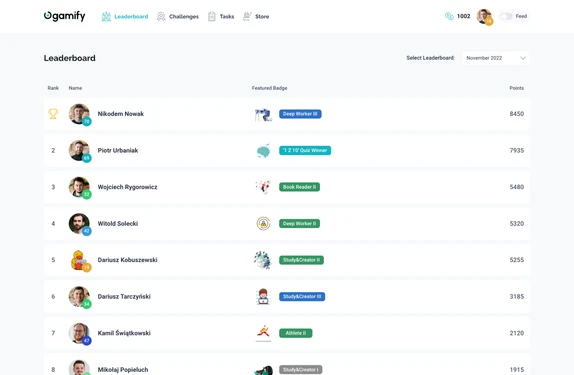574x375 pixels.
Task: Click the brain quiz badge icon
Action: [263, 151]
